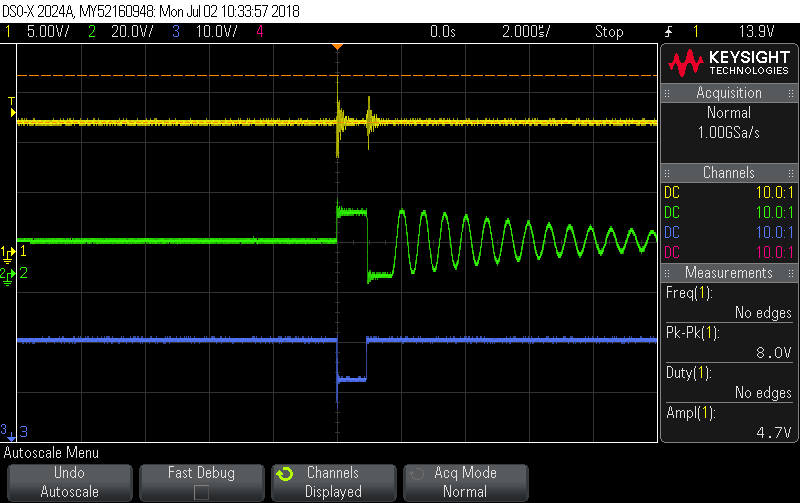800x503 pixels.
Task: Toggle the Fast Debug checkbox
Action: [202, 492]
